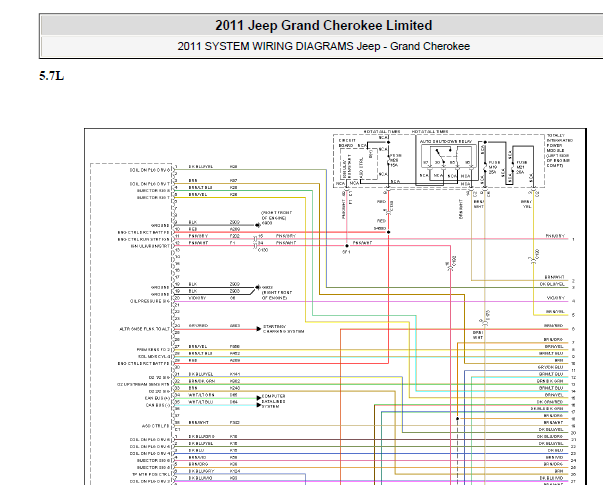
Task: Click the "5.7L" engine heading
Action: 52,76
